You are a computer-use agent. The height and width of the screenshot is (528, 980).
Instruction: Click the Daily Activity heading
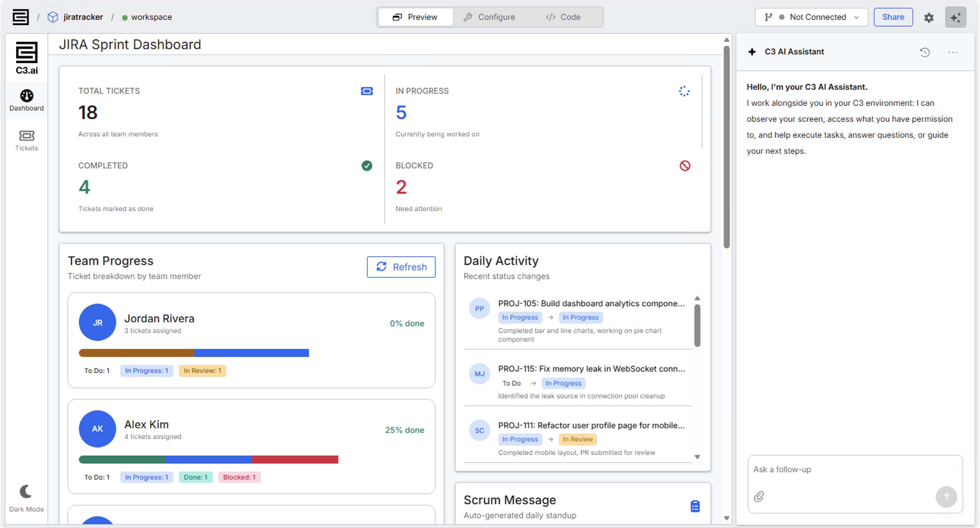(x=501, y=261)
